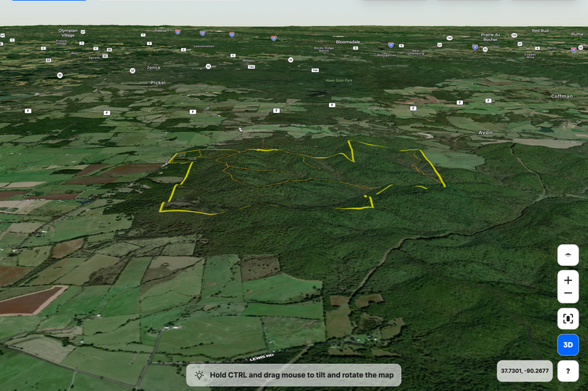Select the Jonca place label
Viewport: 588px width, 391px height.
coord(153,67)
